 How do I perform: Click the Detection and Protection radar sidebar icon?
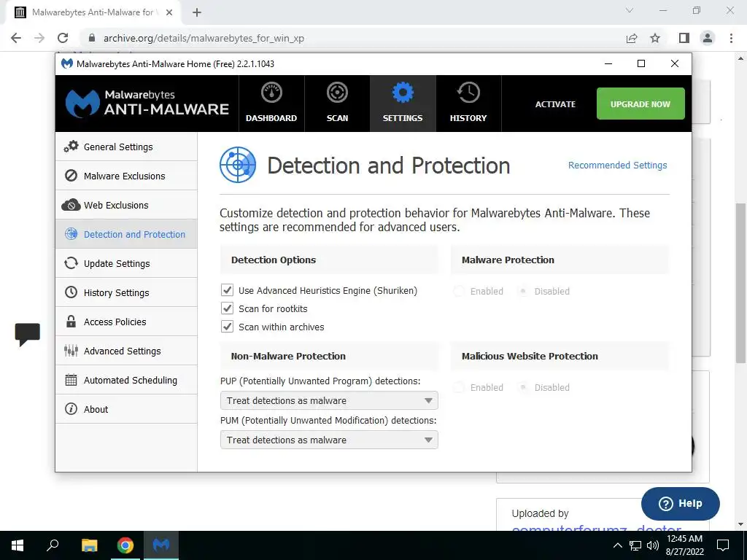[71, 234]
